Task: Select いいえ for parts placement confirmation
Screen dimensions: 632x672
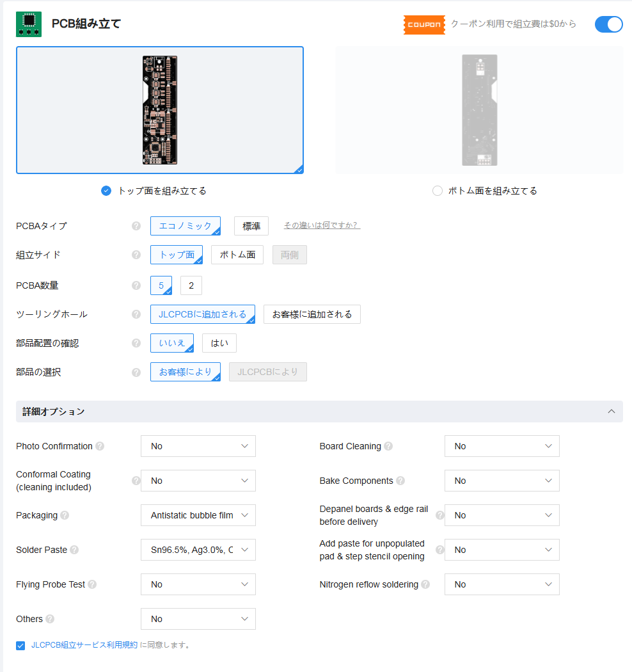Action: [172, 343]
